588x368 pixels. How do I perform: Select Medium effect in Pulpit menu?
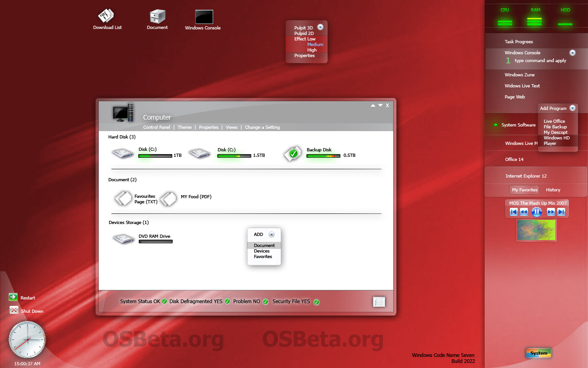[x=315, y=45]
